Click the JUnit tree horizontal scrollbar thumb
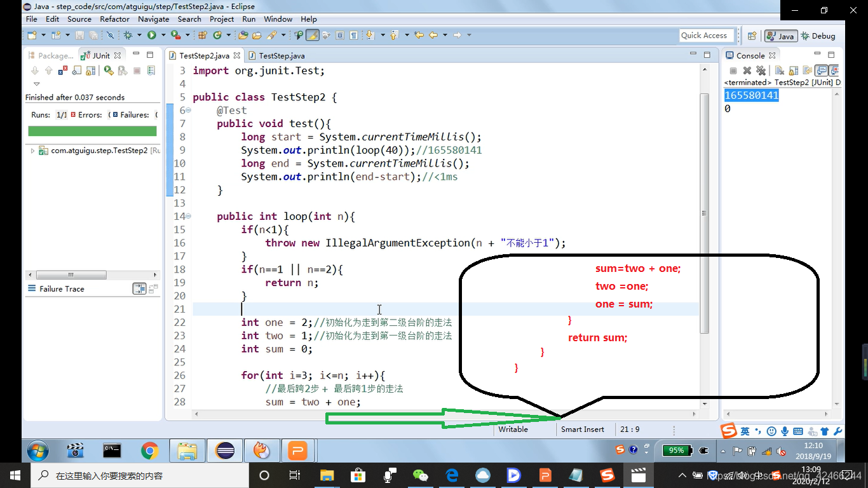Image resolution: width=868 pixels, height=488 pixels. [70, 275]
